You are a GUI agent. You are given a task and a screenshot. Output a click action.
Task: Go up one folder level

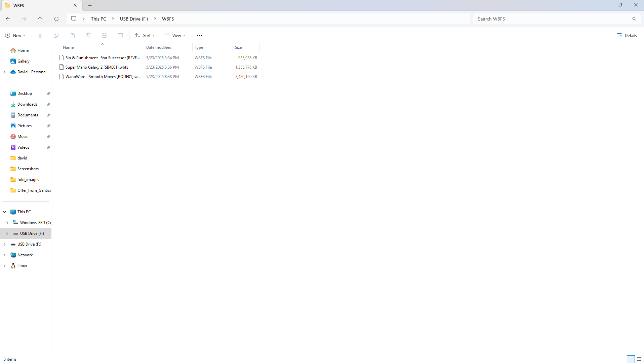[40, 19]
